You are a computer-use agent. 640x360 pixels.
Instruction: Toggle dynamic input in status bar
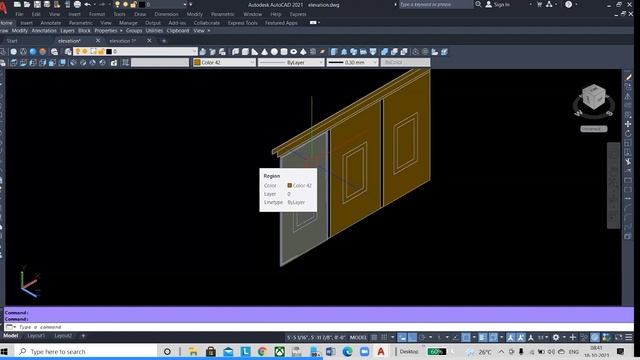click(402, 338)
